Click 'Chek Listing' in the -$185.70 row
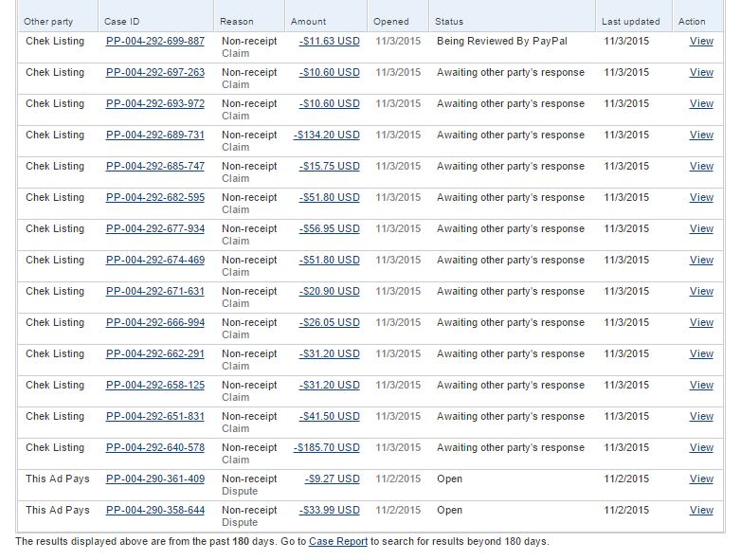The width and height of the screenshot is (741, 560). (55, 447)
